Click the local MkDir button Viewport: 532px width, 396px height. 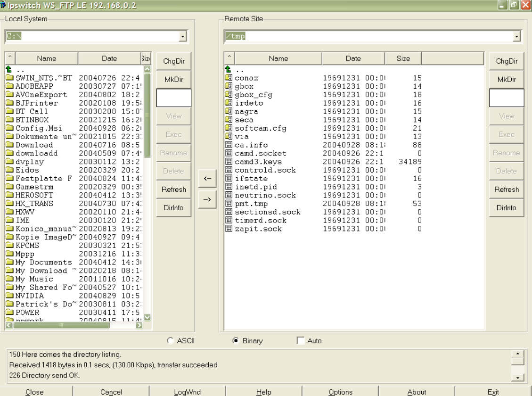click(173, 80)
